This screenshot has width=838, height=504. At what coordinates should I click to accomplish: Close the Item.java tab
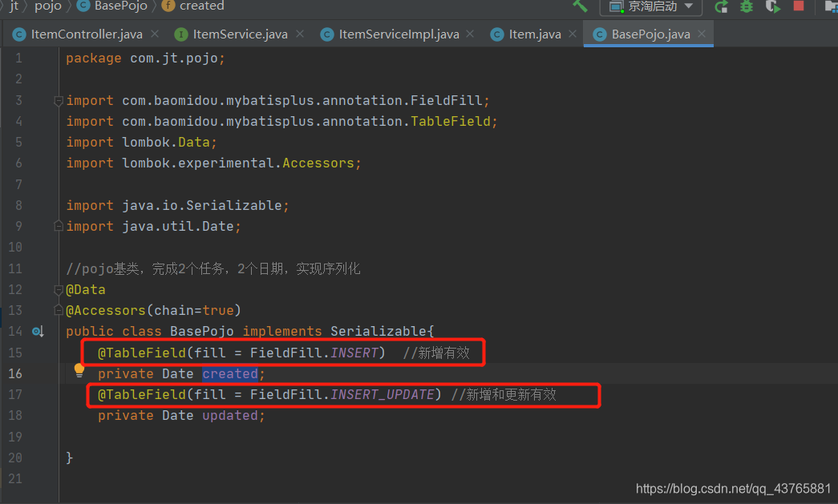[573, 34]
